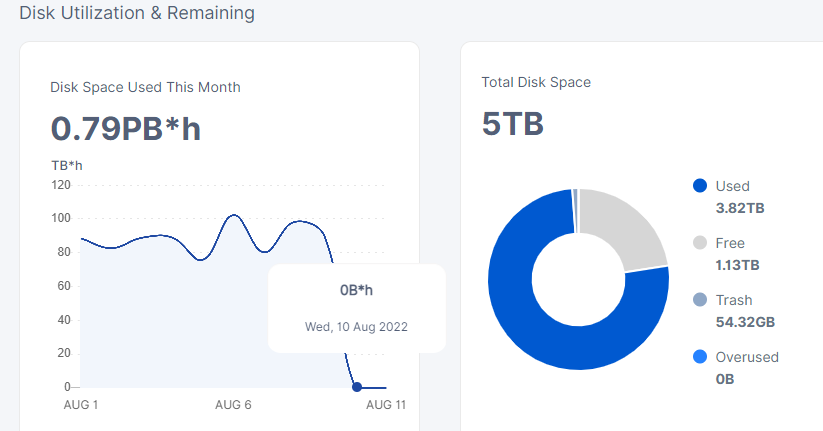The width and height of the screenshot is (823, 431).
Task: Click the 5TB total value
Action: pyautogui.click(x=512, y=123)
